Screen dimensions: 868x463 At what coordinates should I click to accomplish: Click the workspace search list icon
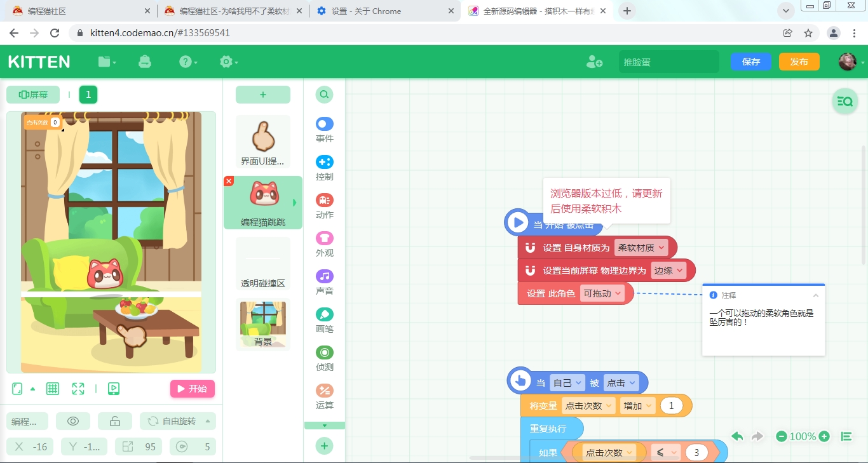[x=845, y=101]
